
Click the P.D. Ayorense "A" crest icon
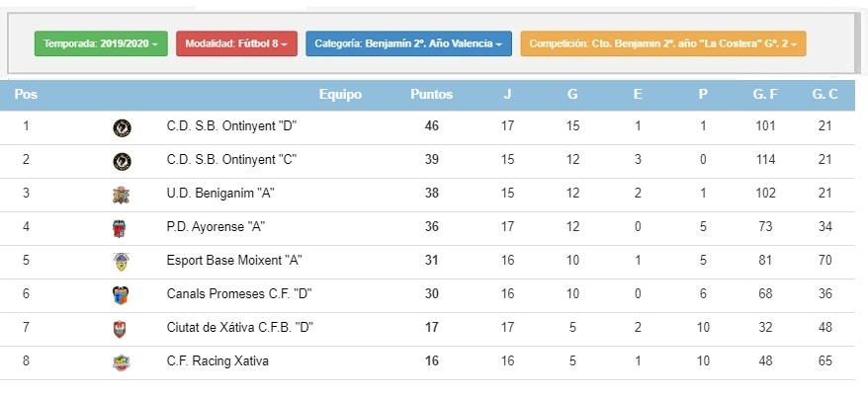coord(119,228)
